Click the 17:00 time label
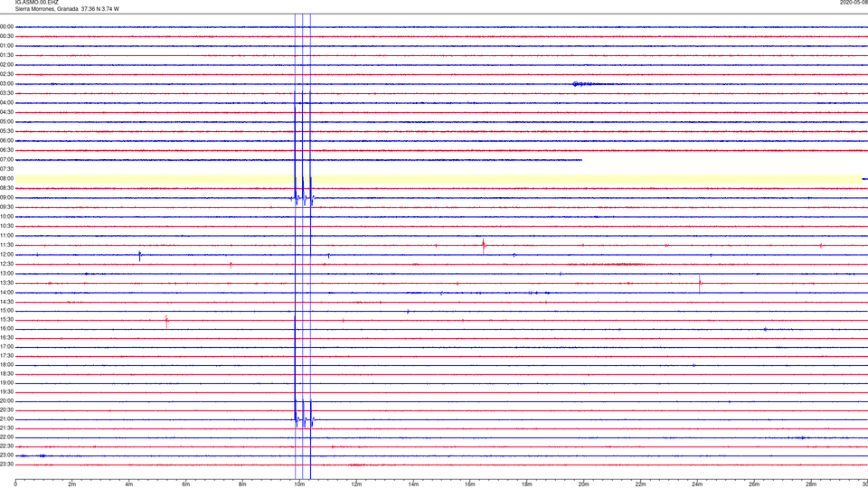 6,347
